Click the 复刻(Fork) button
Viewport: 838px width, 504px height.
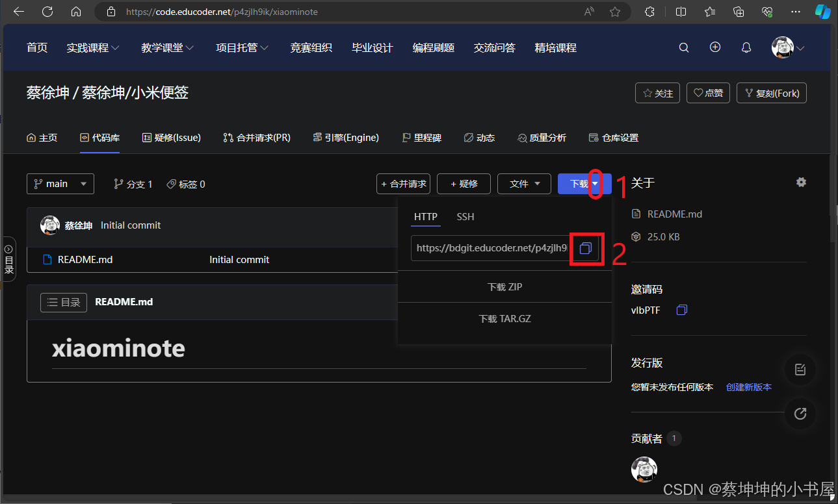tap(772, 93)
